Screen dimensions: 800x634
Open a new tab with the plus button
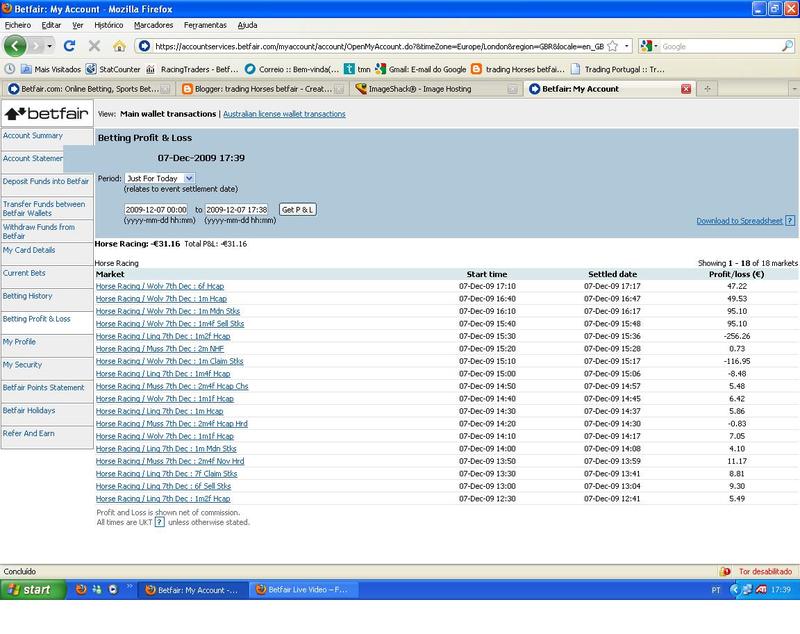[707, 89]
